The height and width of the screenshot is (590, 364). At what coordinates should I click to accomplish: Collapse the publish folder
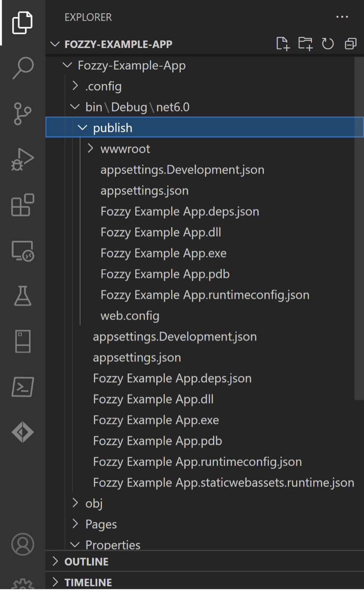113,128
